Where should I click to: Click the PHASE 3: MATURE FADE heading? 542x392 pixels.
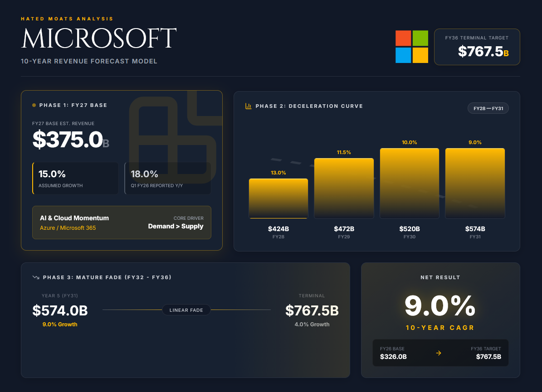[x=107, y=277]
